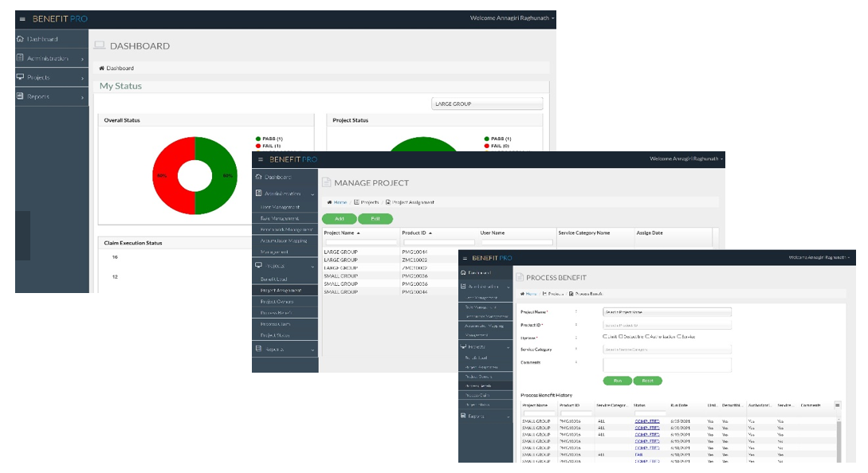Open the LARGE GROUP dropdown on the dashboard
Viewport: 868px width, 473px height.
tap(486, 104)
